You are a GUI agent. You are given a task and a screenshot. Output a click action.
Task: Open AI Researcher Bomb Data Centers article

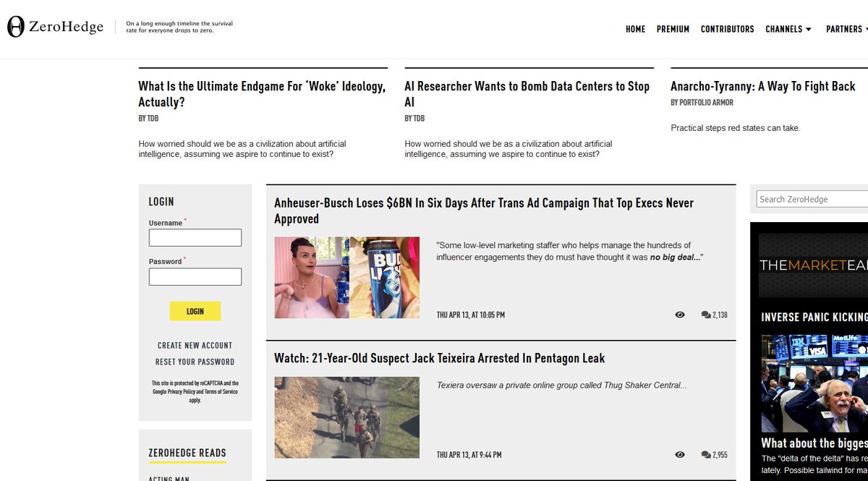527,94
